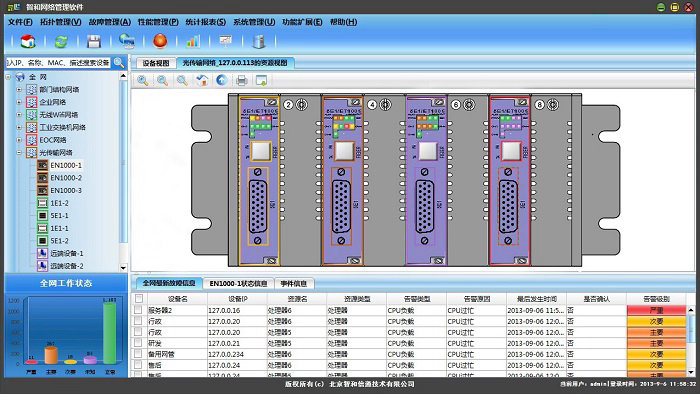The width and height of the screenshot is (700, 394).
Task: Collapse the 光传输网络 tree node
Action: (x=19, y=153)
